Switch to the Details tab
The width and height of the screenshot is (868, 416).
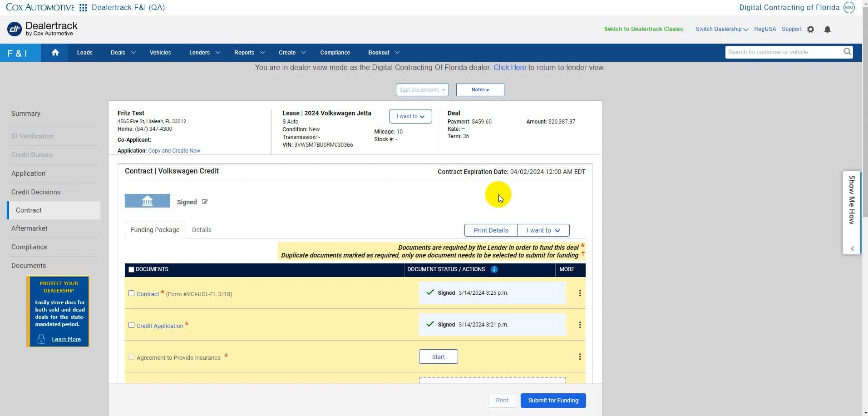pyautogui.click(x=201, y=230)
